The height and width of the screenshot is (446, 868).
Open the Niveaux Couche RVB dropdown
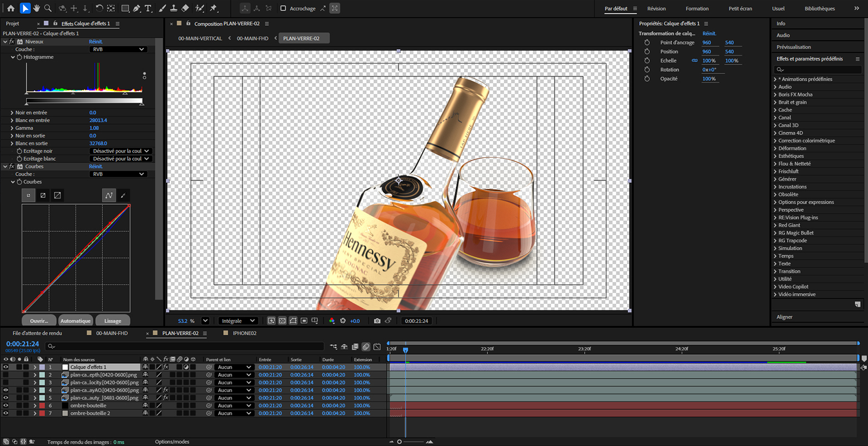118,49
